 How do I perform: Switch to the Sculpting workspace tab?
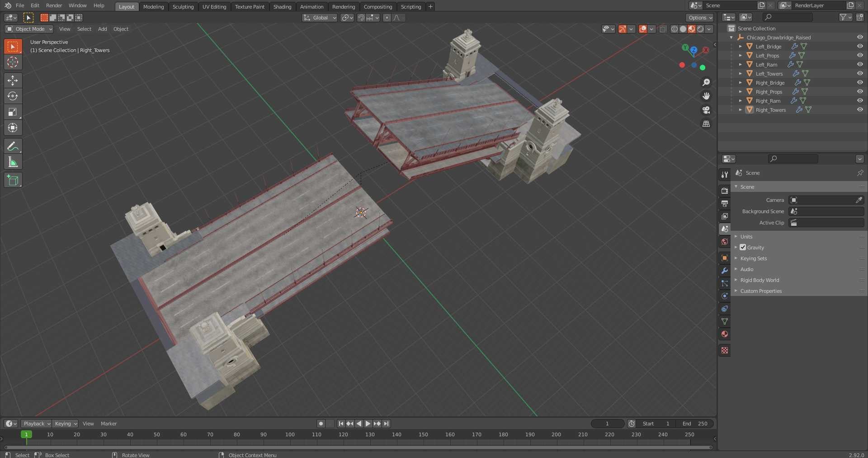tap(183, 7)
